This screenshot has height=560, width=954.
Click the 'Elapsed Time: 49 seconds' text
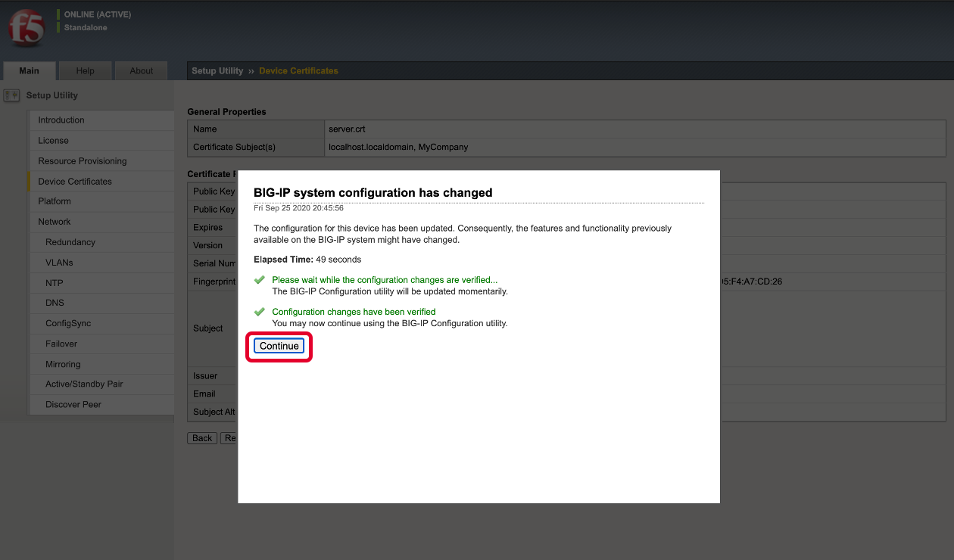307,260
